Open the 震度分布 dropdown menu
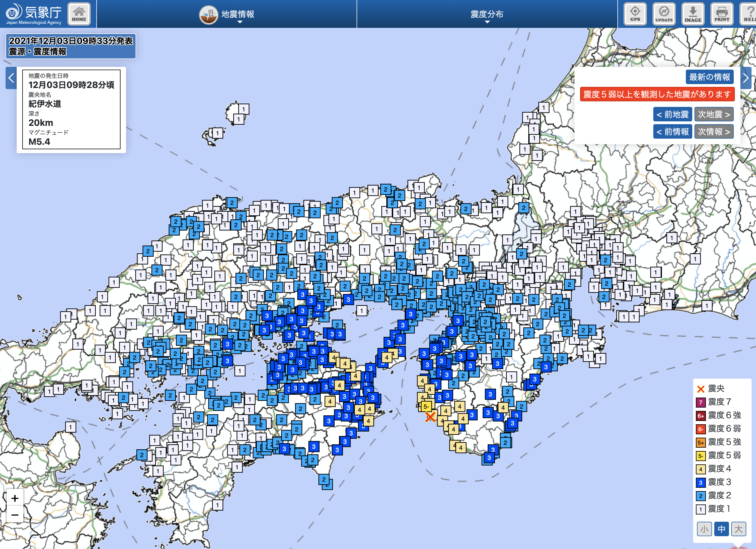The image size is (756, 549). pyautogui.click(x=487, y=14)
